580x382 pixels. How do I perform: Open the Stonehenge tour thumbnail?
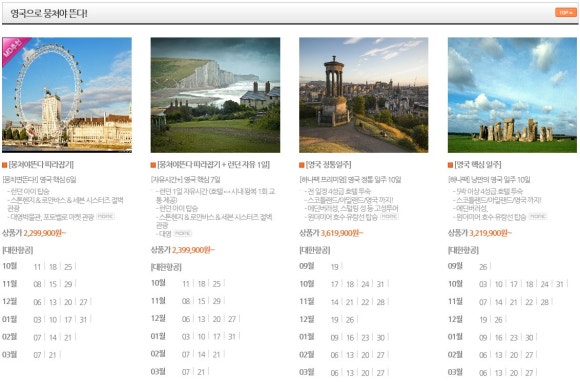tap(512, 95)
